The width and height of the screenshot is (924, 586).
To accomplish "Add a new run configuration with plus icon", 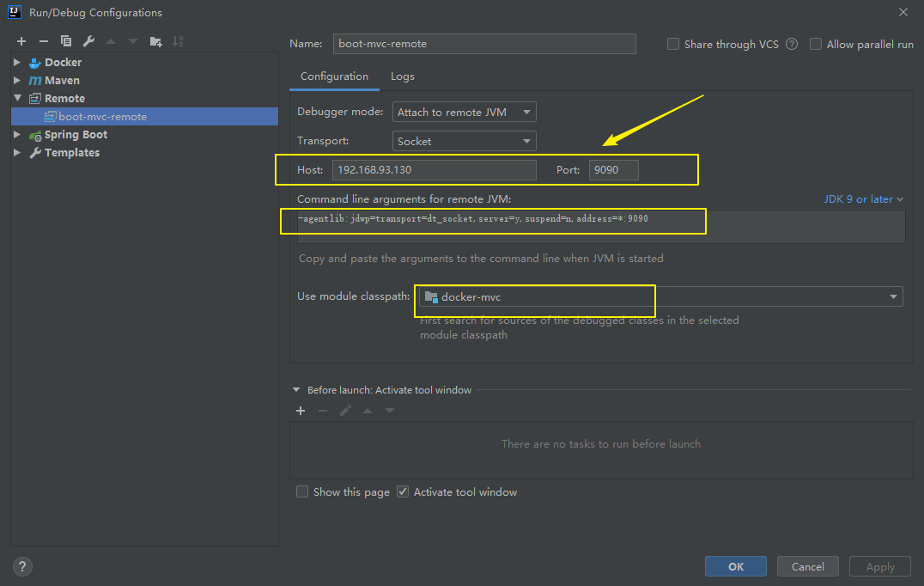I will point(21,41).
